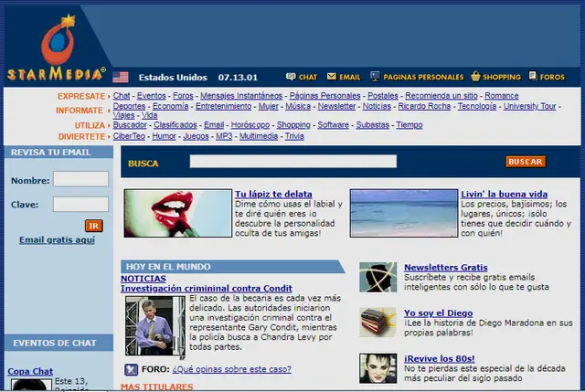This screenshot has width=585, height=392.
Task: Click the Newsletters Gratis head icon
Action: coord(378,277)
